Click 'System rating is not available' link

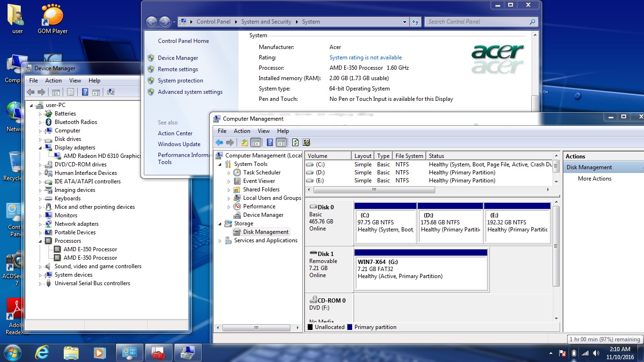365,58
